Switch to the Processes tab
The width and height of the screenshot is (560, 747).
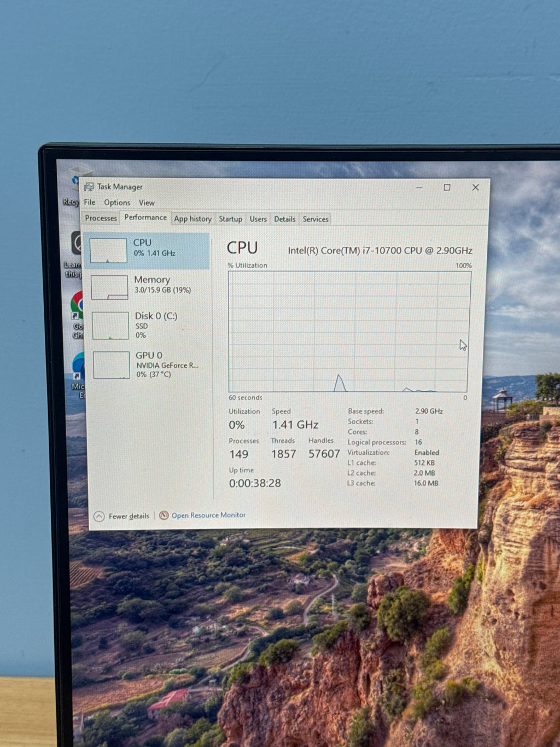click(x=101, y=218)
